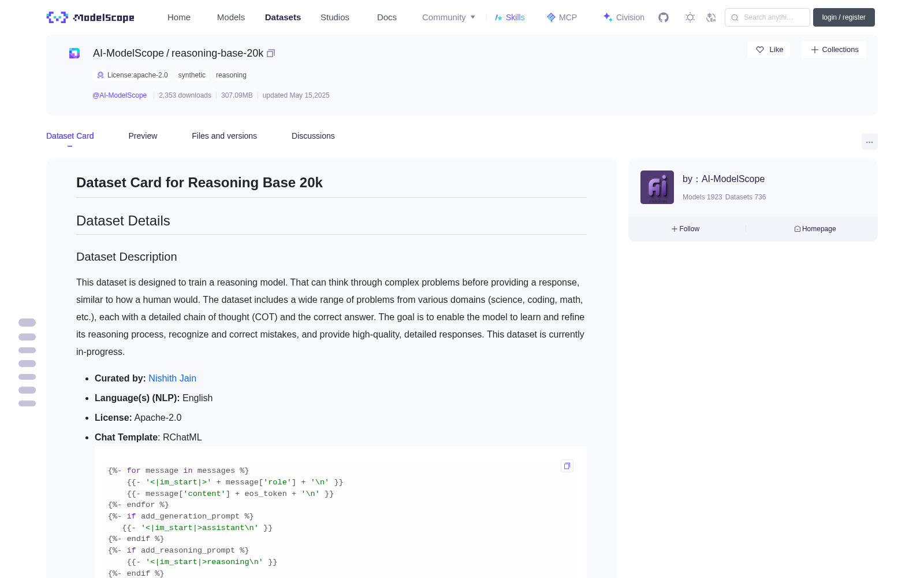Open the three-dots more options menu
The image size is (924, 578).
click(x=869, y=142)
